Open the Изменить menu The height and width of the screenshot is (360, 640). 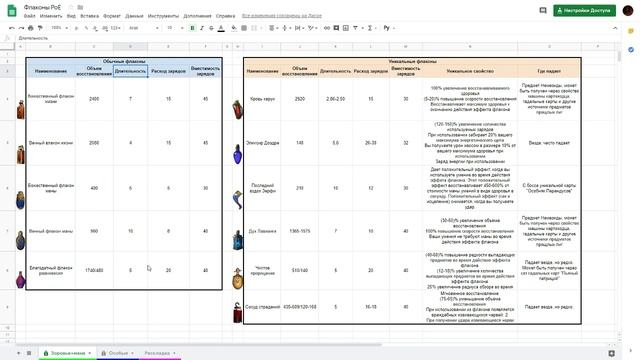tap(51, 16)
